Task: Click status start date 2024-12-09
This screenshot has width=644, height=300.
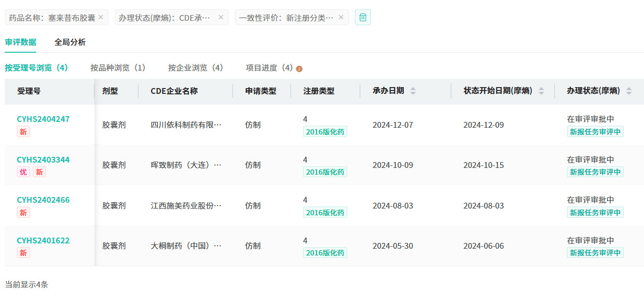Action: pos(483,125)
